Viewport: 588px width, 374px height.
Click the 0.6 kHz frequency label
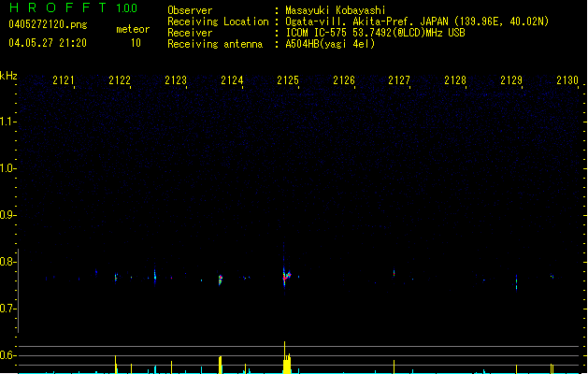coord(7,355)
